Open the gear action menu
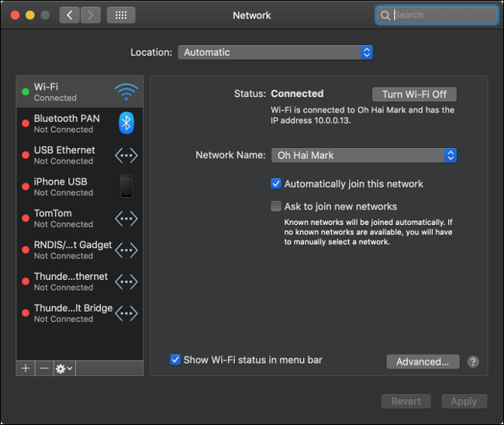The width and height of the screenshot is (504, 425). coord(64,368)
